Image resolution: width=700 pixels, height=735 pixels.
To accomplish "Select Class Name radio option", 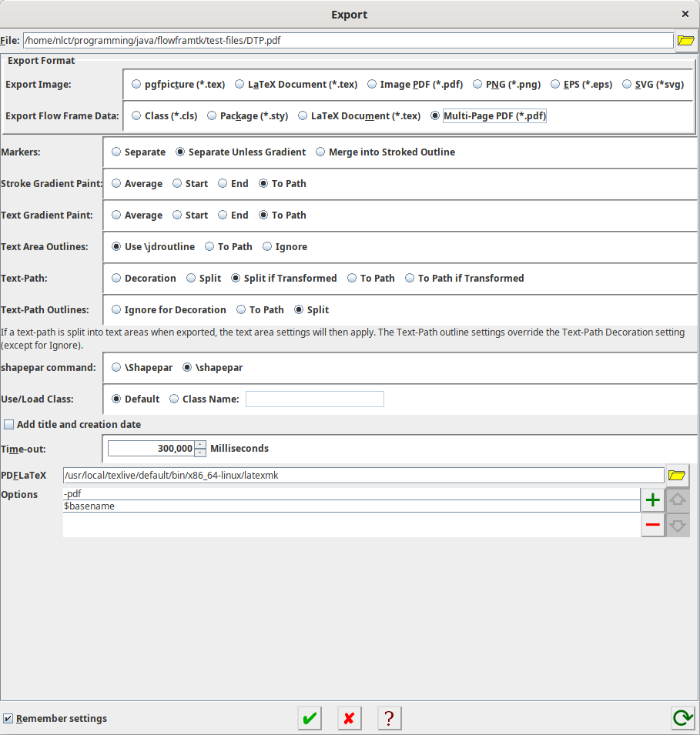I will tap(174, 399).
